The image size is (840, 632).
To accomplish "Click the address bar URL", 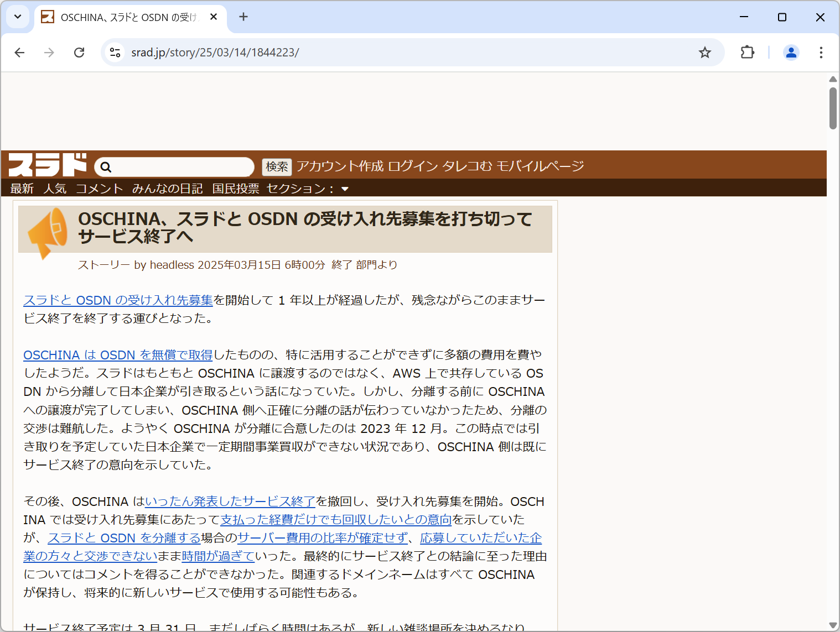I will click(x=215, y=53).
